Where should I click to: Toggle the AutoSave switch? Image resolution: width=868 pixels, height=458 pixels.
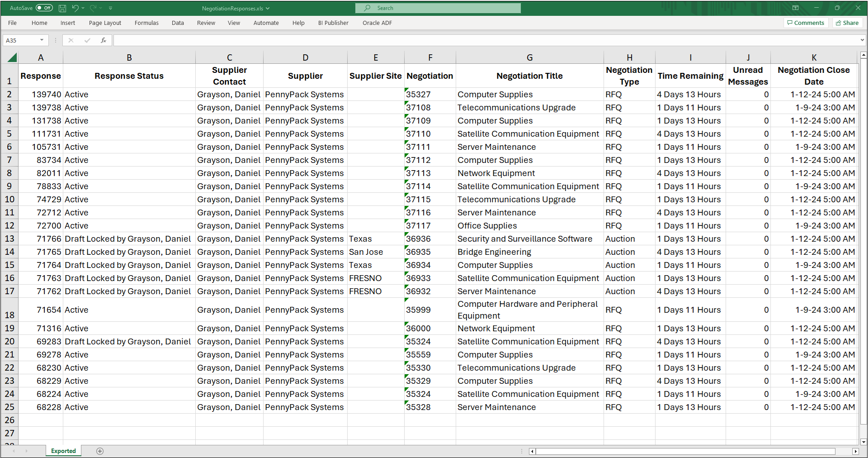click(x=44, y=8)
